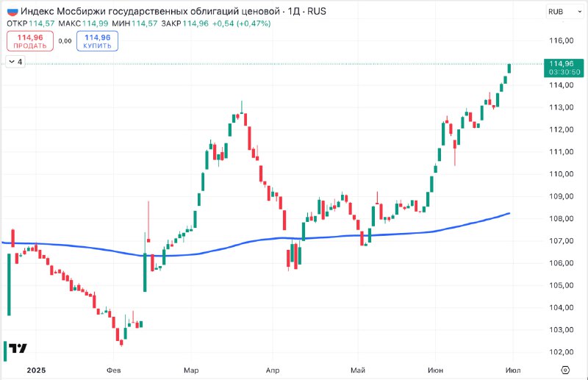This screenshot has height=380, width=588.
Task: Click the red ПРОДАТЬ 114,96 button
Action: click(30, 41)
